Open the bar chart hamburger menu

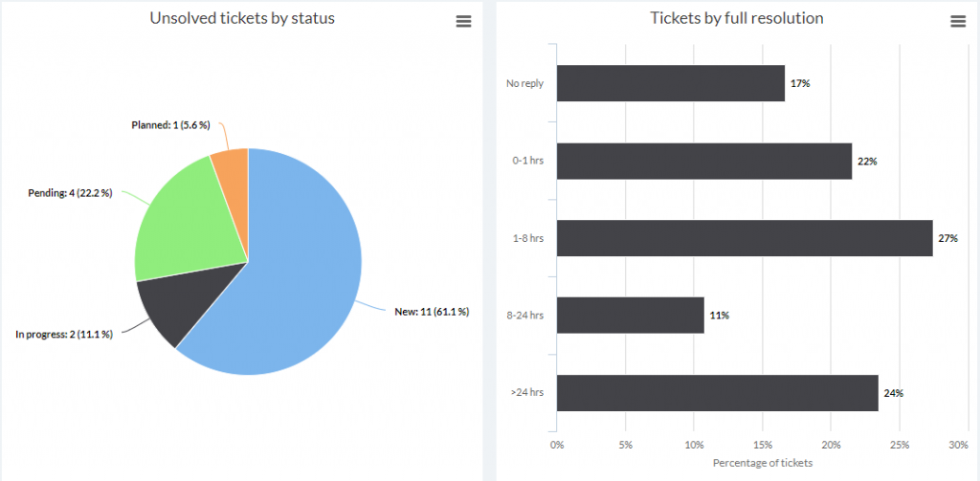[x=958, y=22]
